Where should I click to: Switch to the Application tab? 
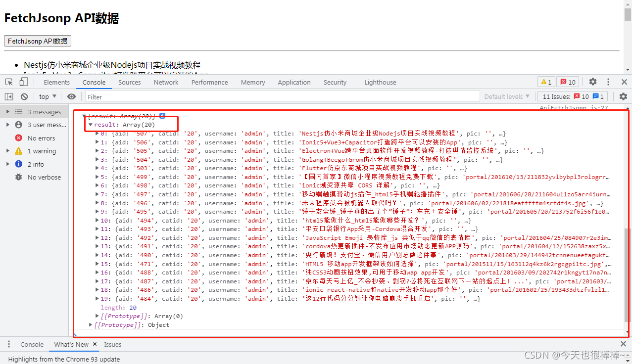click(294, 82)
